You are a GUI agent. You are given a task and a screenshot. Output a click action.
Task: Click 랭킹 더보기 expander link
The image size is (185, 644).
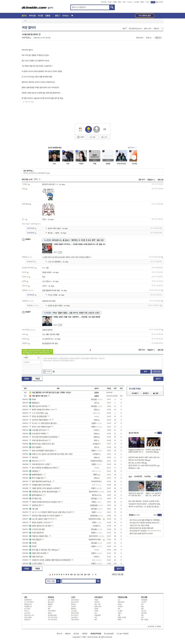tap(132, 148)
